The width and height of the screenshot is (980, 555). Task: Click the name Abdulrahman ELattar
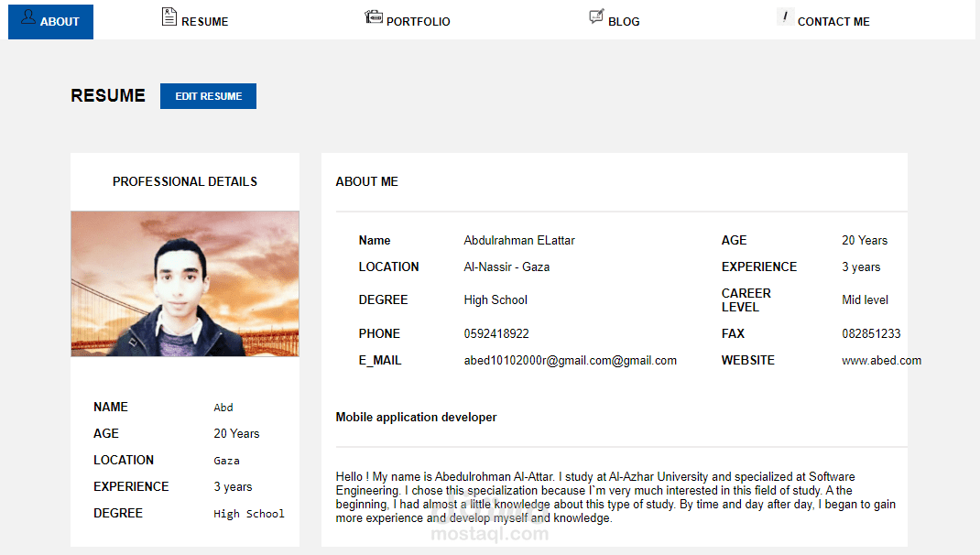(x=519, y=241)
